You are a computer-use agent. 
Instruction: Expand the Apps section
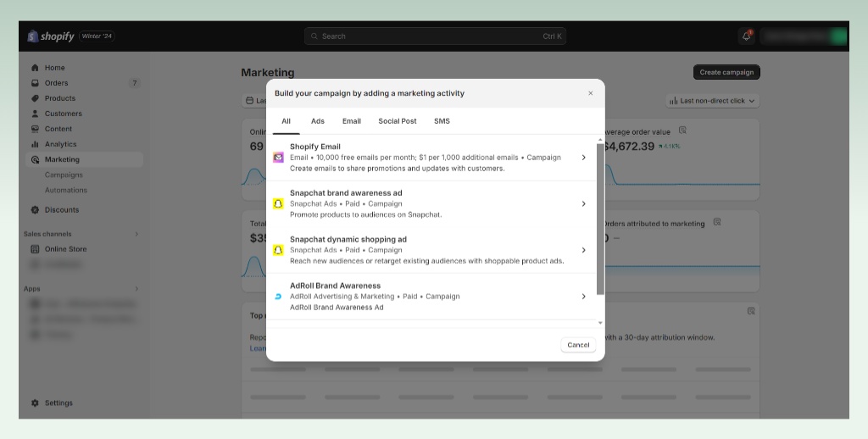[x=136, y=289]
